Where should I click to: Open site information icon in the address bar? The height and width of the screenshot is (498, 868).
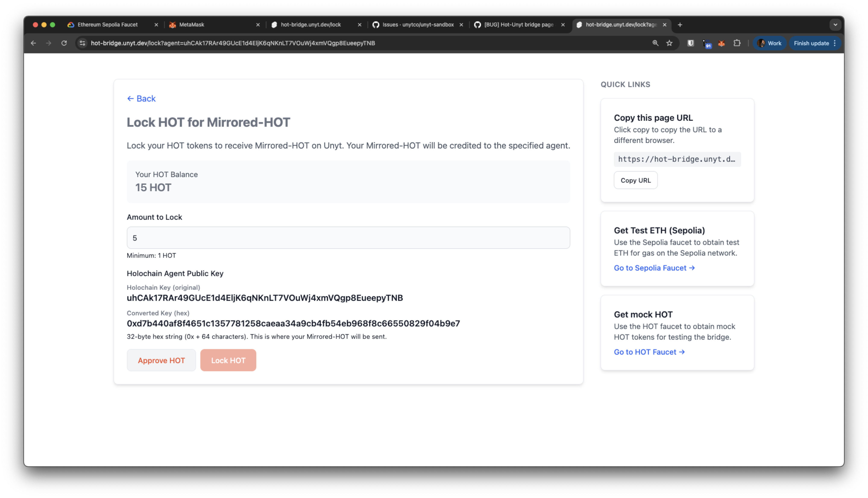coord(82,43)
